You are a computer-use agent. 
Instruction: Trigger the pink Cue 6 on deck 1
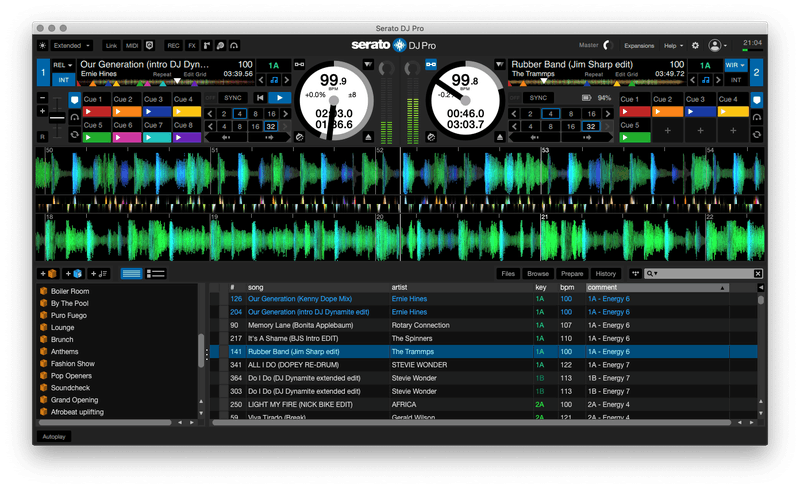coord(127,137)
